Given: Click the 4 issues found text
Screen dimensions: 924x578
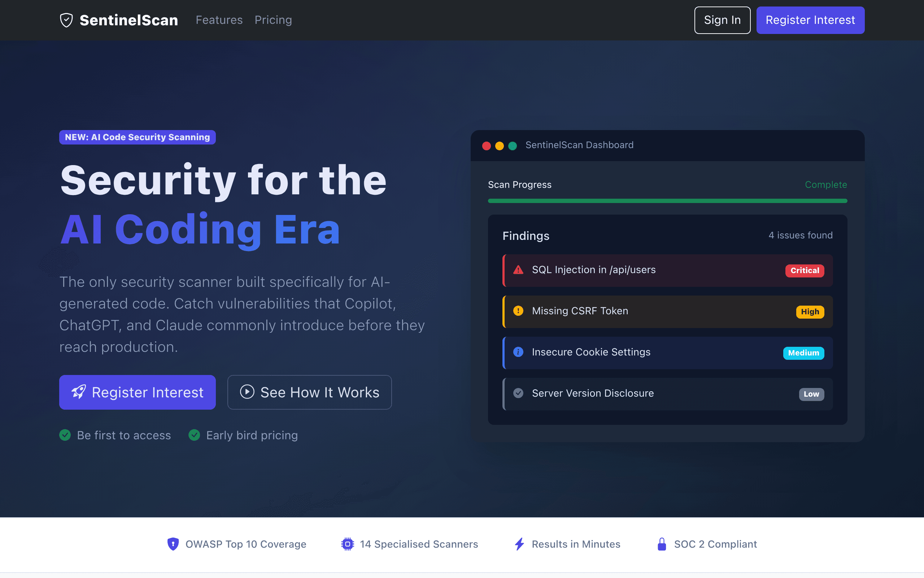Looking at the screenshot, I should [800, 235].
